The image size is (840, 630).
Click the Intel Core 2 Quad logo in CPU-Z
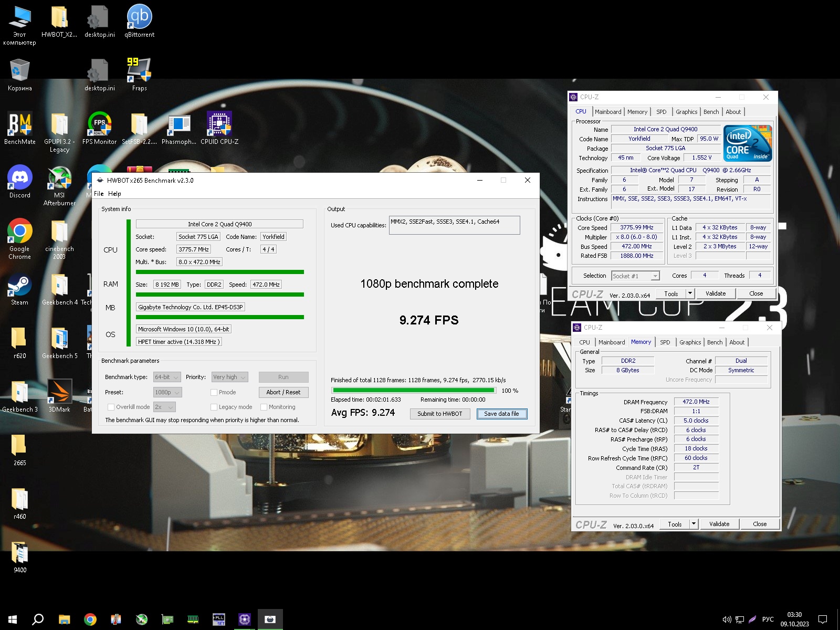748,143
